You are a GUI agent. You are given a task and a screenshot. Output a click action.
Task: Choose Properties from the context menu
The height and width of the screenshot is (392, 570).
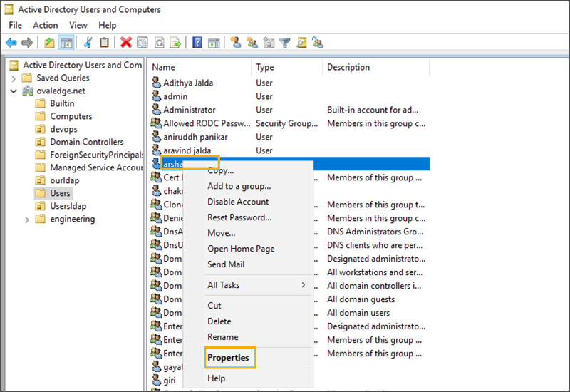click(x=228, y=358)
